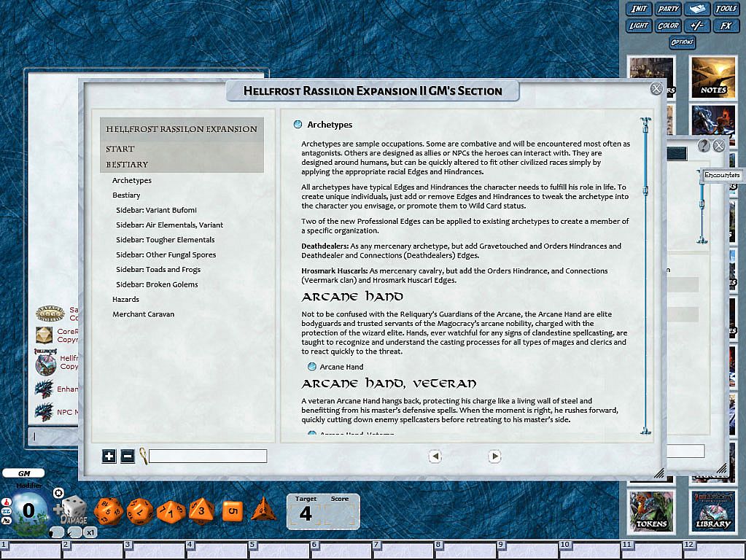Toggle the x1 multiplier button
Screen dimensions: 746x560
[90, 532]
